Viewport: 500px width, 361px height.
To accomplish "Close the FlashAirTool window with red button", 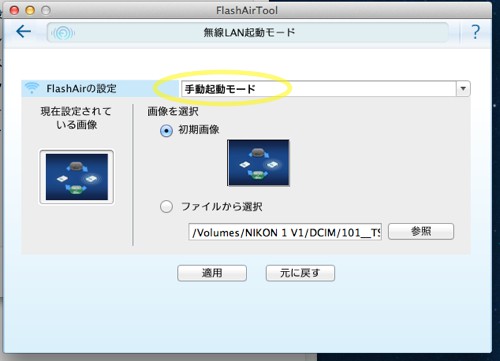I will (x=14, y=10).
